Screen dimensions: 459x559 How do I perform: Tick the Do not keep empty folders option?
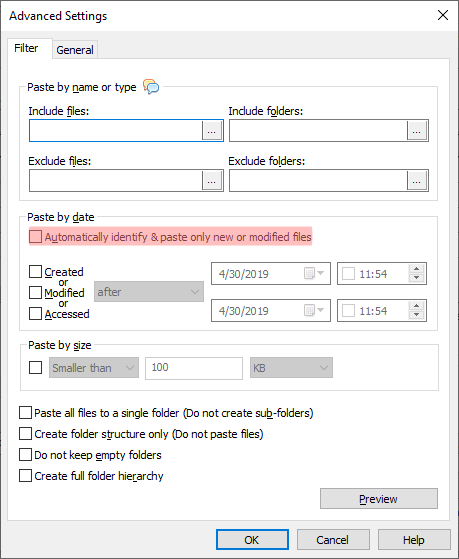click(x=25, y=455)
